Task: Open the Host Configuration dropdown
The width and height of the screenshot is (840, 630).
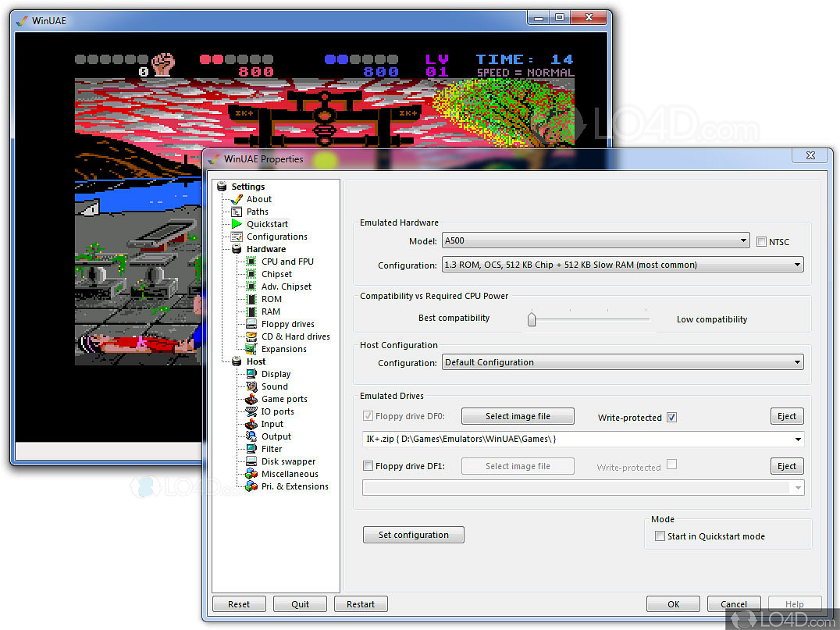Action: click(x=622, y=362)
